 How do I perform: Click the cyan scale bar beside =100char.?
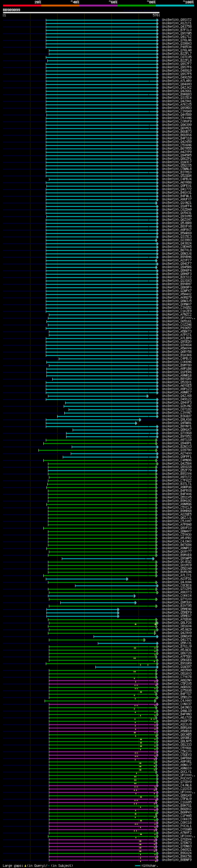[x=137, y=865]
